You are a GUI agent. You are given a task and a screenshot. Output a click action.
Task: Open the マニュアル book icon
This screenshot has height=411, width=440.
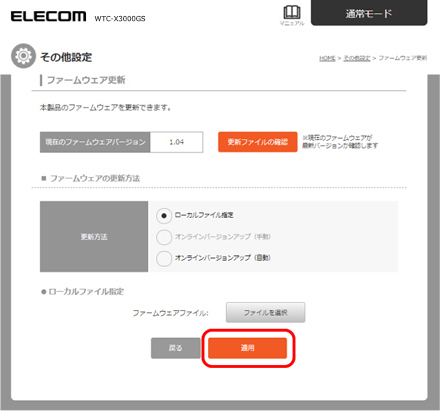[x=292, y=15]
